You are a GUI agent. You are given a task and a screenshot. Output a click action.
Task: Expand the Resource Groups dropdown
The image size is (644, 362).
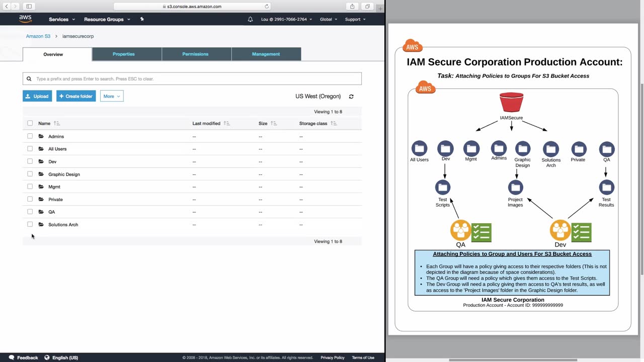coord(107,19)
